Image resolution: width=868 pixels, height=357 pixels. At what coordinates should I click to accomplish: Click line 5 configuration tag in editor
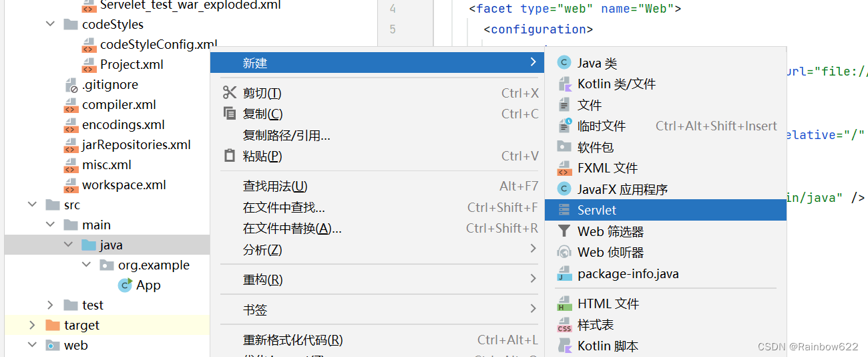click(x=538, y=29)
